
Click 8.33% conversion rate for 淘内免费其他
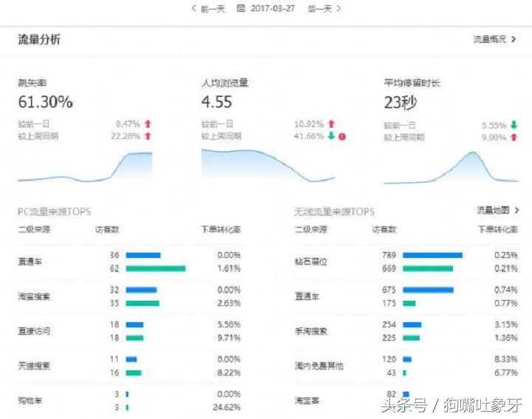506,359
